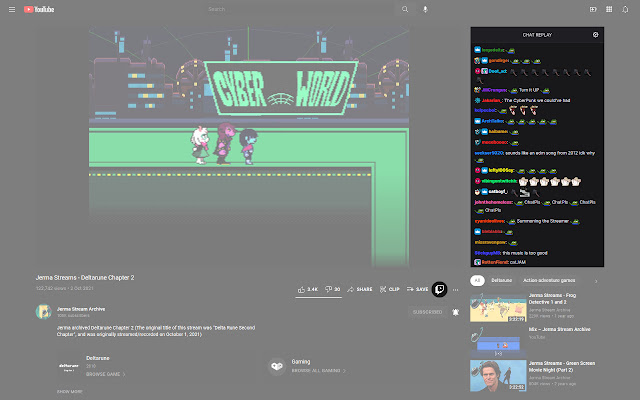Click 'this music is too good' chat message

[x=524, y=253]
